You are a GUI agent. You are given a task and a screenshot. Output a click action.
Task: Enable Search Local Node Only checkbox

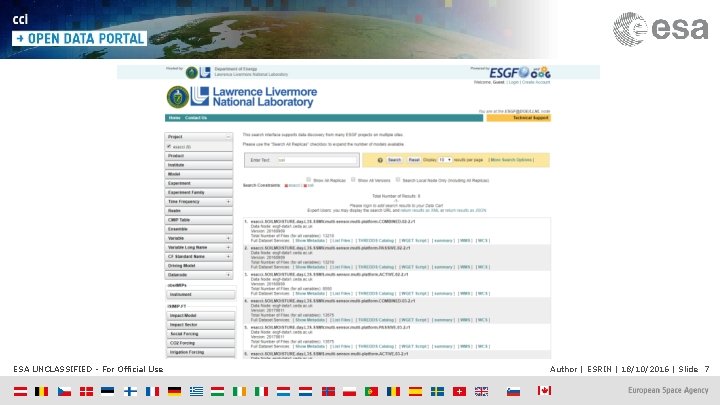(398, 180)
